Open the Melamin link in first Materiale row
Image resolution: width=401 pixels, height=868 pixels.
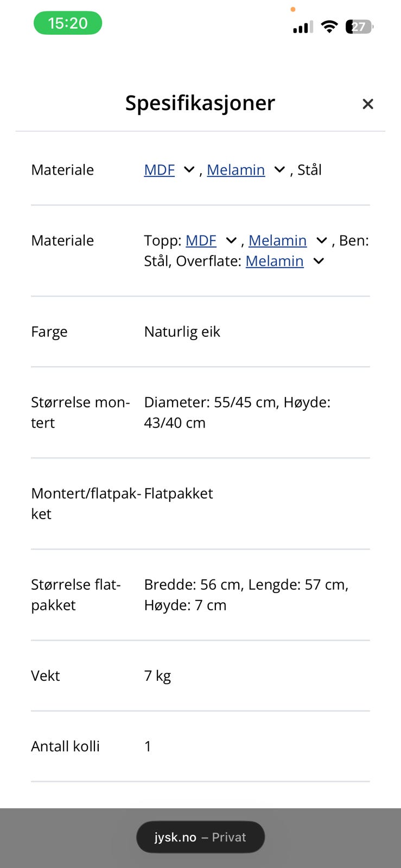[x=235, y=170]
